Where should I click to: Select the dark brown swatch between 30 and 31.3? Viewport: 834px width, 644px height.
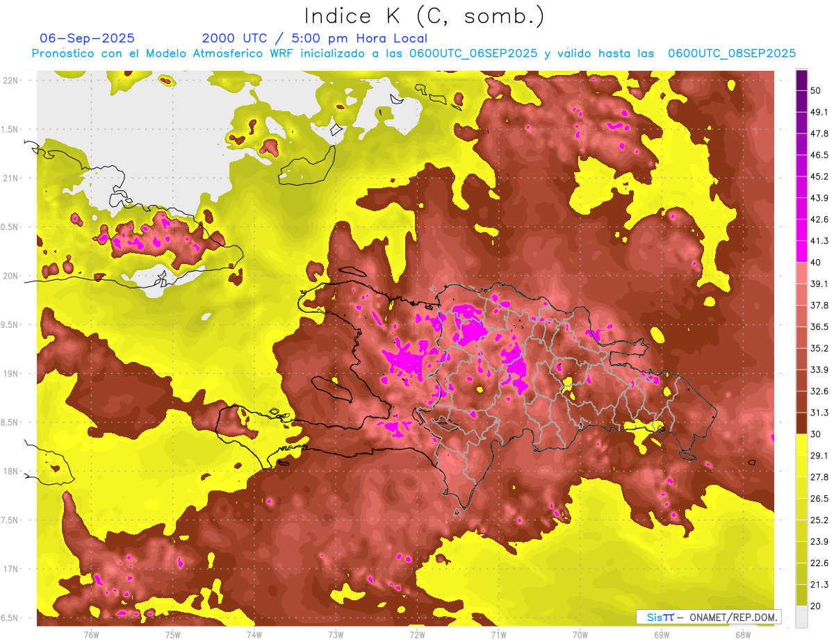point(802,423)
